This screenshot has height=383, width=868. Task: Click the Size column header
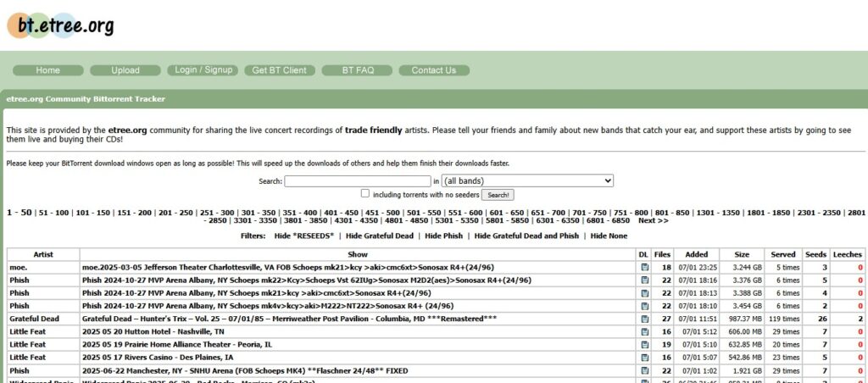(742, 254)
